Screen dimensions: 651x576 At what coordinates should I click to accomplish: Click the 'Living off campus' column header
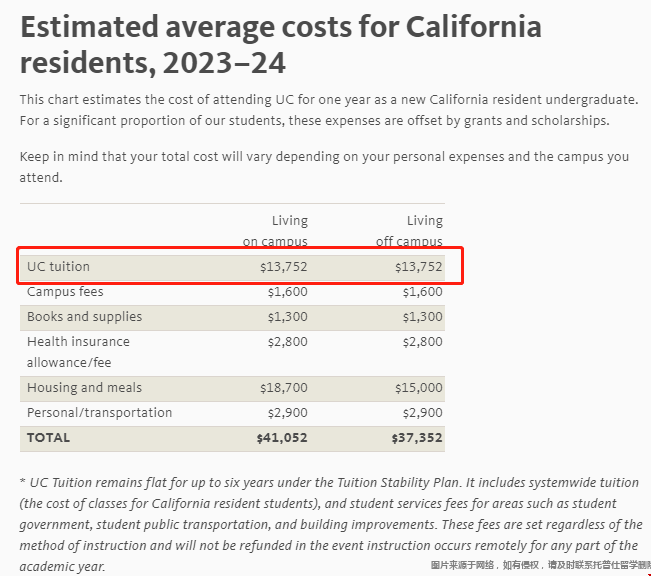click(x=411, y=231)
